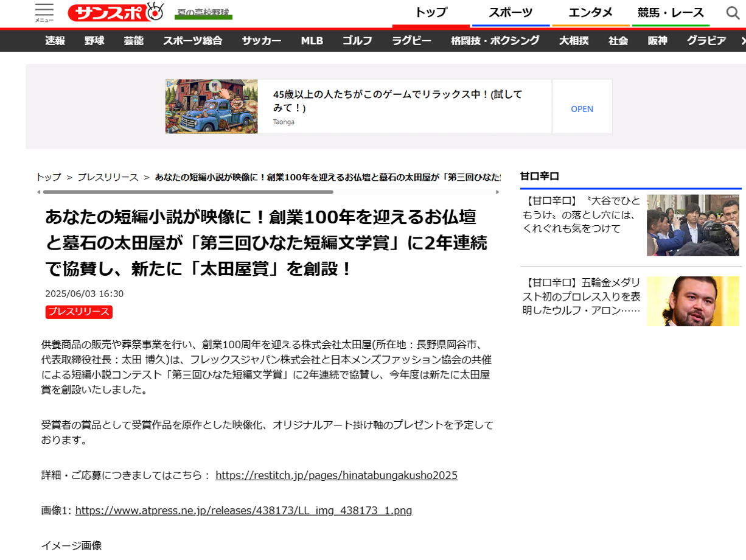Click the red プレスリリース tag
746x560 pixels.
[x=79, y=312]
